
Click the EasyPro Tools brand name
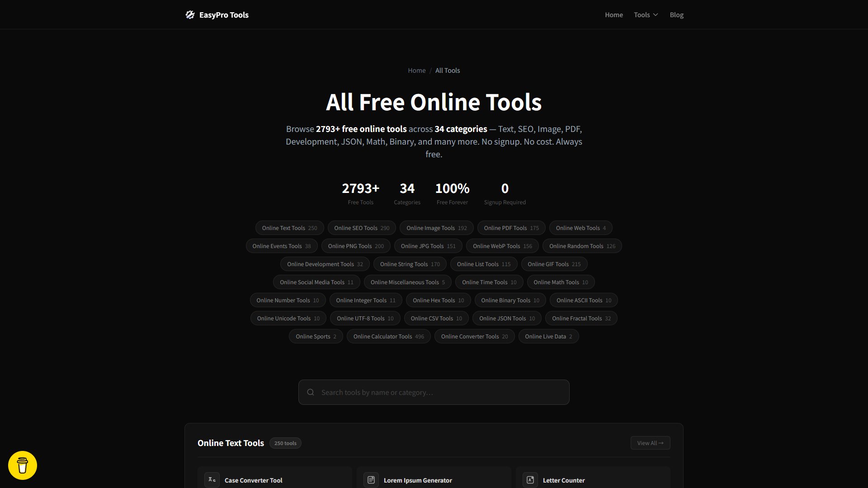[224, 15]
